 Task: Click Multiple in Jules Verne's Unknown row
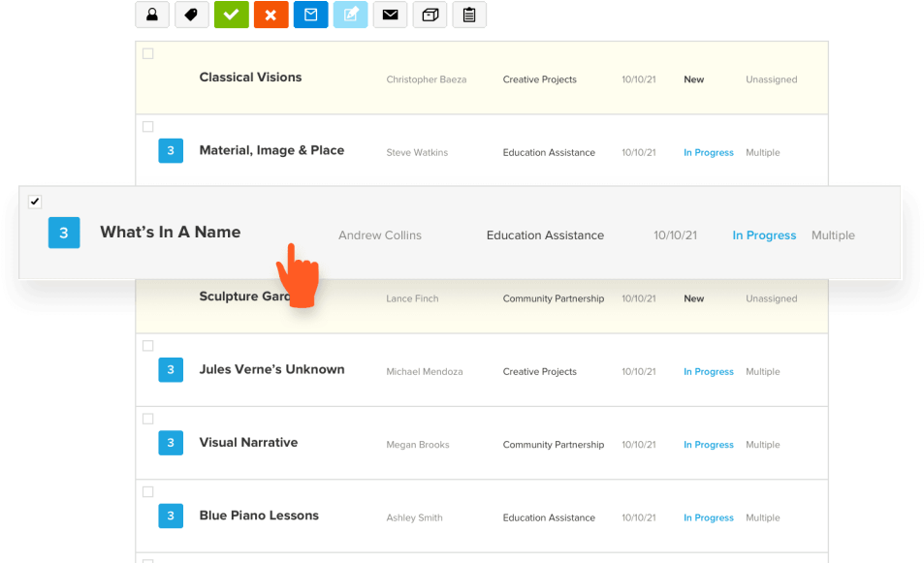[762, 371]
